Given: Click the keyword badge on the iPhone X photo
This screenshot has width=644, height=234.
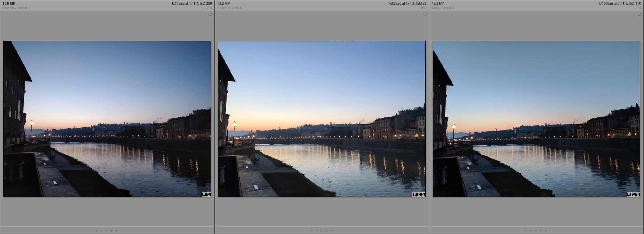Looking at the screenshot, I should (x=414, y=194).
